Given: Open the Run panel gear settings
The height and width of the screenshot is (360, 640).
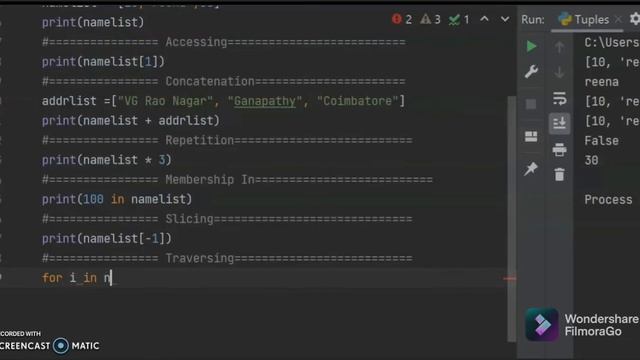Looking at the screenshot, I should [x=635, y=19].
